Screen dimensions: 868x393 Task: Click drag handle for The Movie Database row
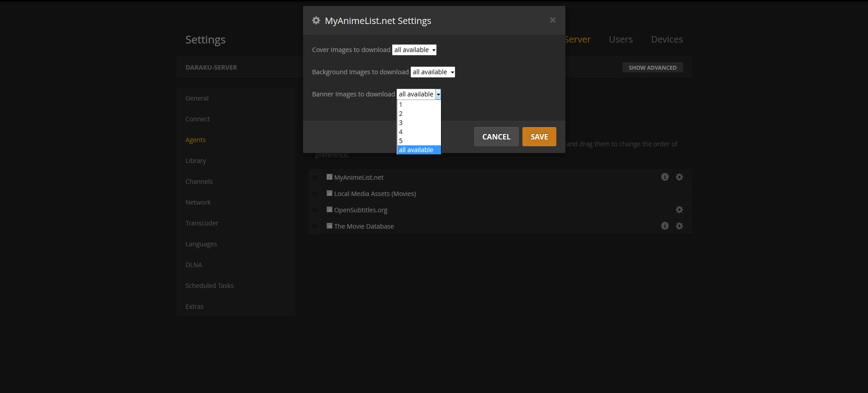coord(314,226)
